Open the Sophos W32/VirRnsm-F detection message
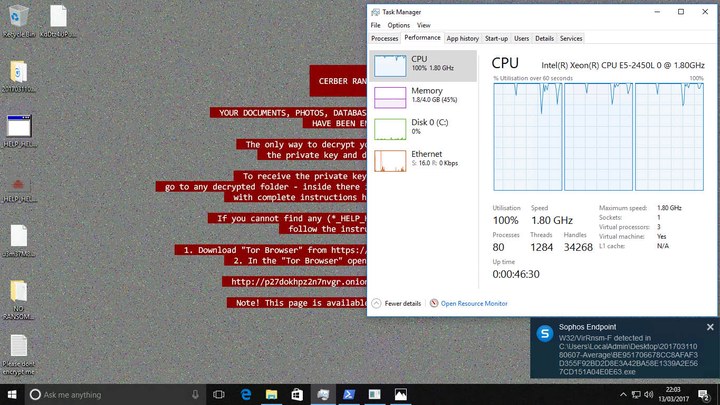 [x=628, y=355]
